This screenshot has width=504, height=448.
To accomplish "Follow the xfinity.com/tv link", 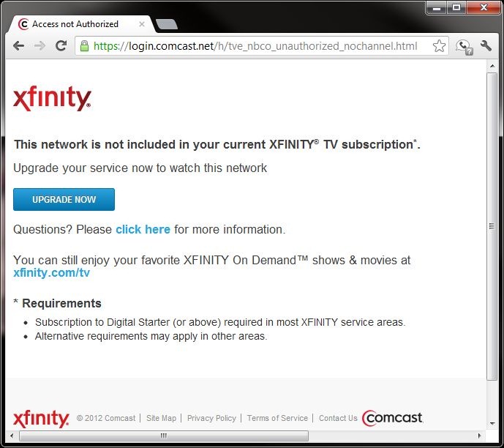I will tap(51, 273).
